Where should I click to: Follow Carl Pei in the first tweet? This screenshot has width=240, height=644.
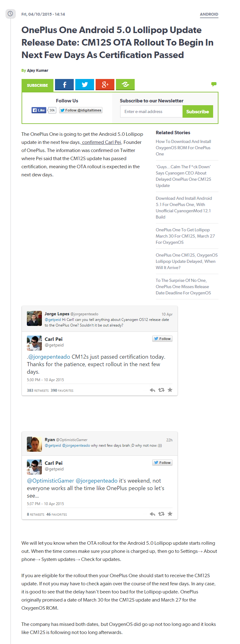pyautogui.click(x=162, y=339)
